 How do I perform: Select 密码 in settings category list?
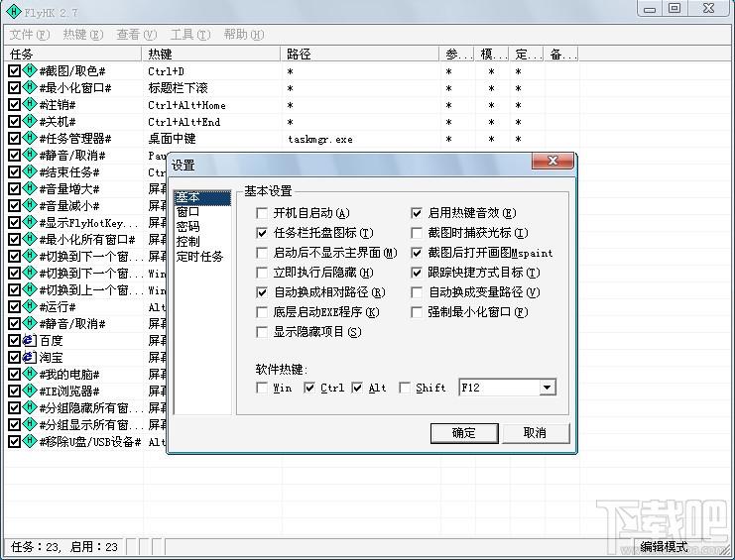pyautogui.click(x=202, y=227)
